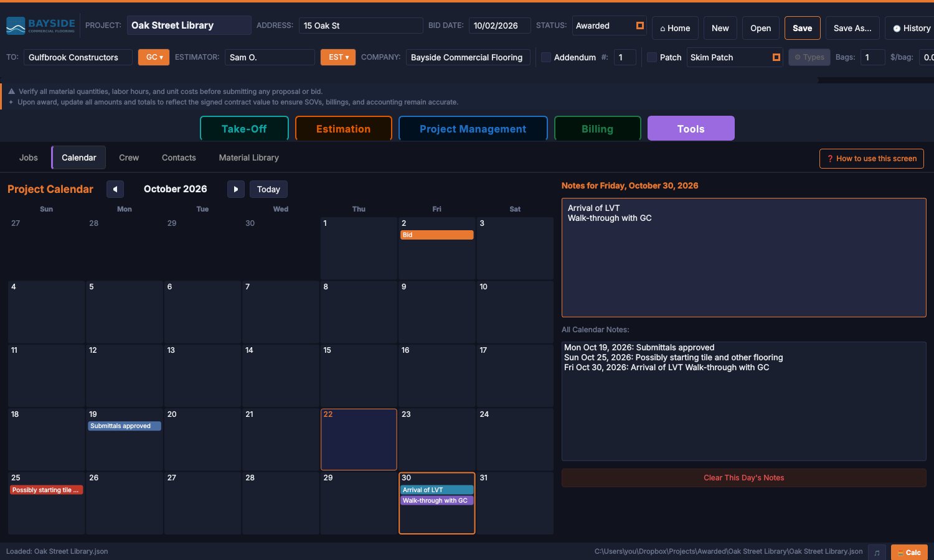Image resolution: width=934 pixels, height=560 pixels.
Task: Toggle the Patch checkbox
Action: [x=652, y=57]
